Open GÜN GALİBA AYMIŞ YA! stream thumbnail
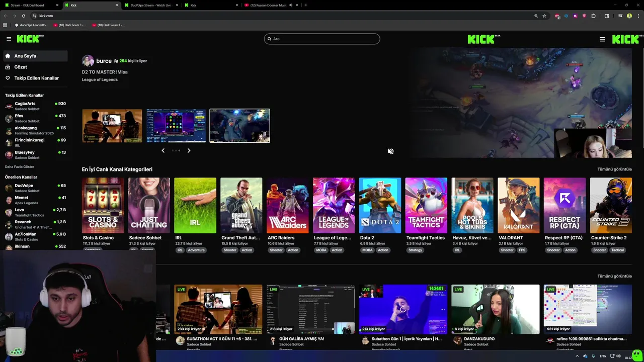 pos(310,309)
